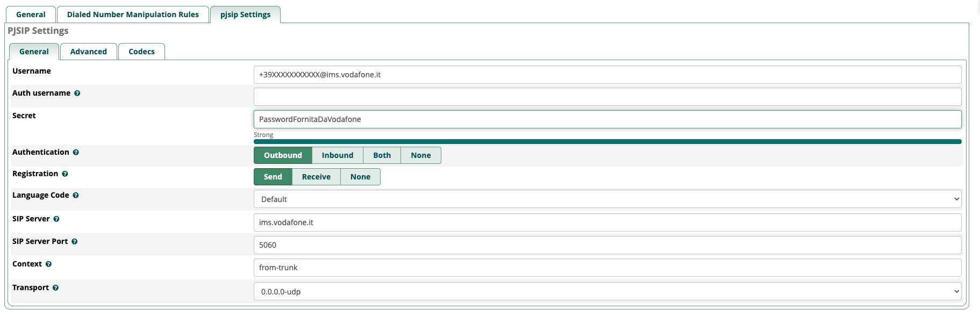Switch to Dialed Number Manipulation Rules tab

(x=133, y=15)
